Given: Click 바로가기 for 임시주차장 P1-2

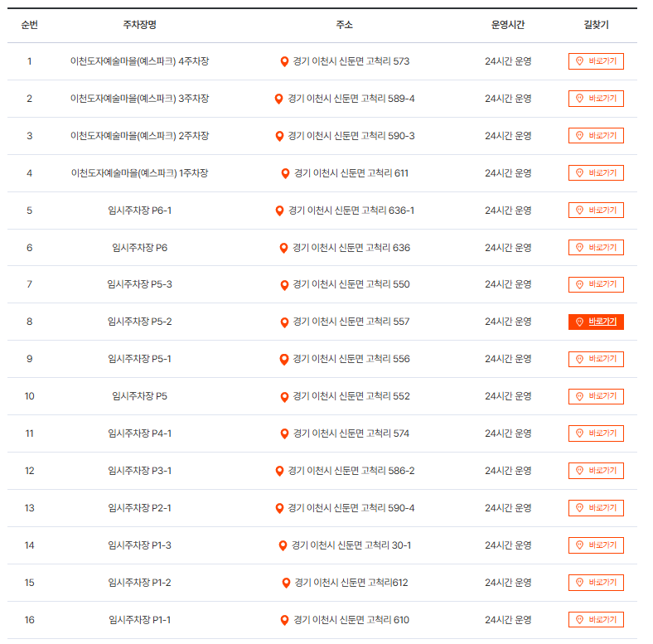Looking at the screenshot, I should pyautogui.click(x=596, y=583).
